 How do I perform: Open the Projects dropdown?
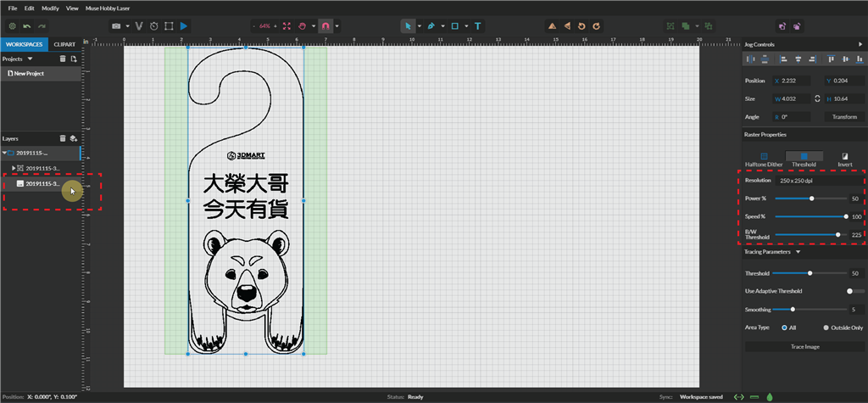(x=31, y=59)
